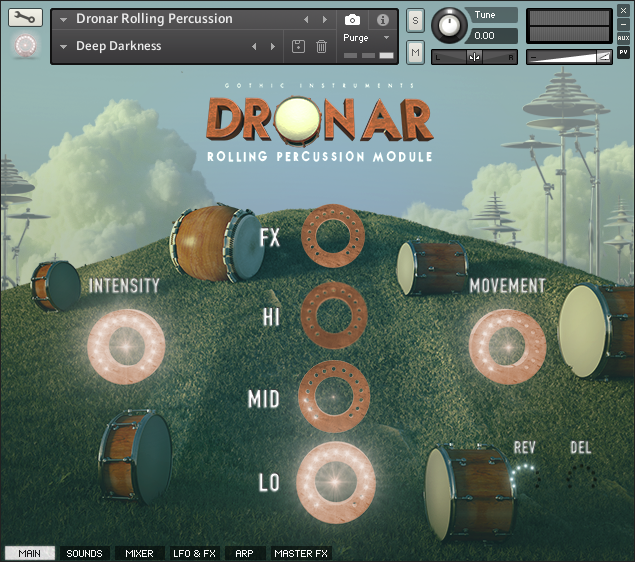
Task: Go to previous instrument arrow
Action: (x=306, y=19)
